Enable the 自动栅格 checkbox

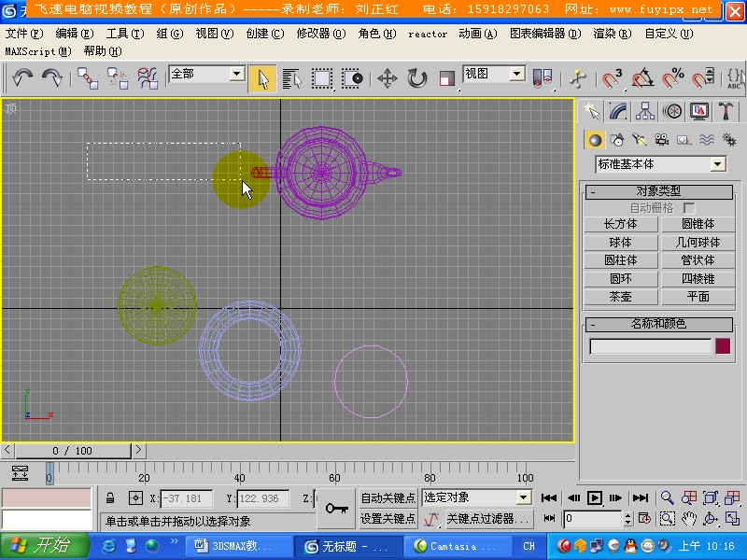pos(688,208)
